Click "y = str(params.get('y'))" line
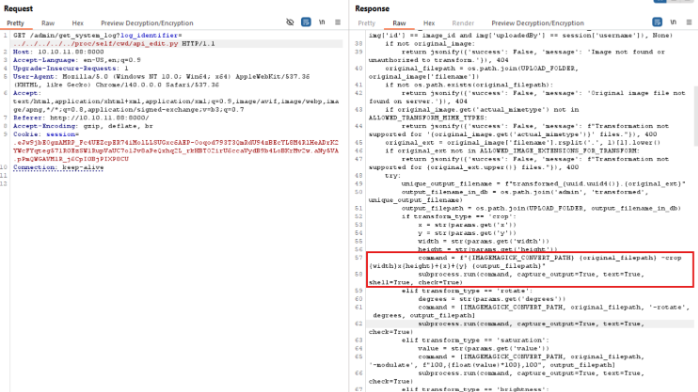Screen dimensions: 698x392 467,233
